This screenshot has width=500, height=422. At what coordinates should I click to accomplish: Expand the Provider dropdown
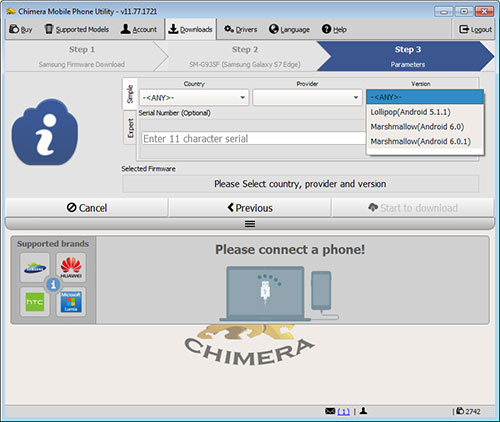[x=307, y=98]
